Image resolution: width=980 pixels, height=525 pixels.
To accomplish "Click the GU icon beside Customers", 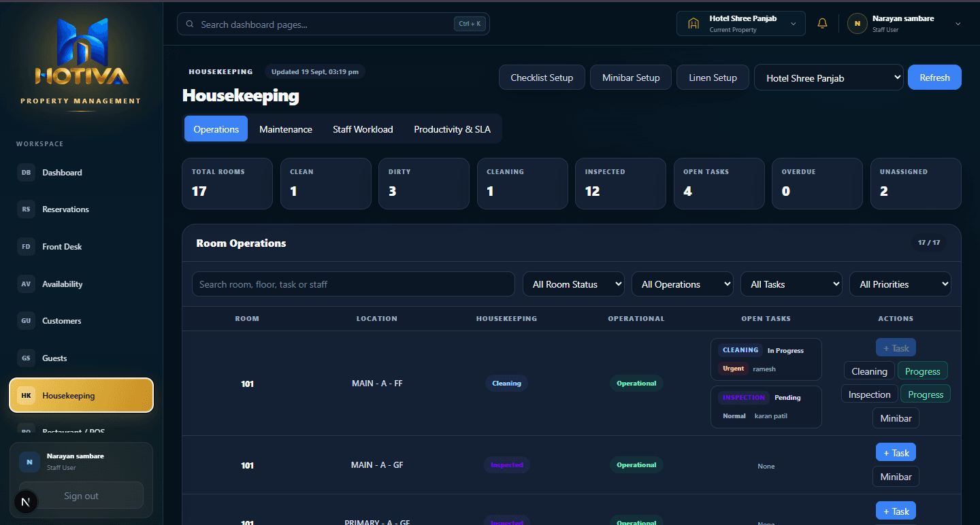I will click(26, 321).
